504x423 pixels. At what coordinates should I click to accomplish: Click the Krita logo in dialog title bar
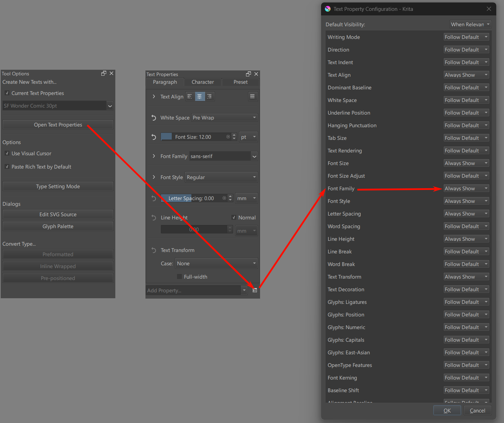click(328, 9)
